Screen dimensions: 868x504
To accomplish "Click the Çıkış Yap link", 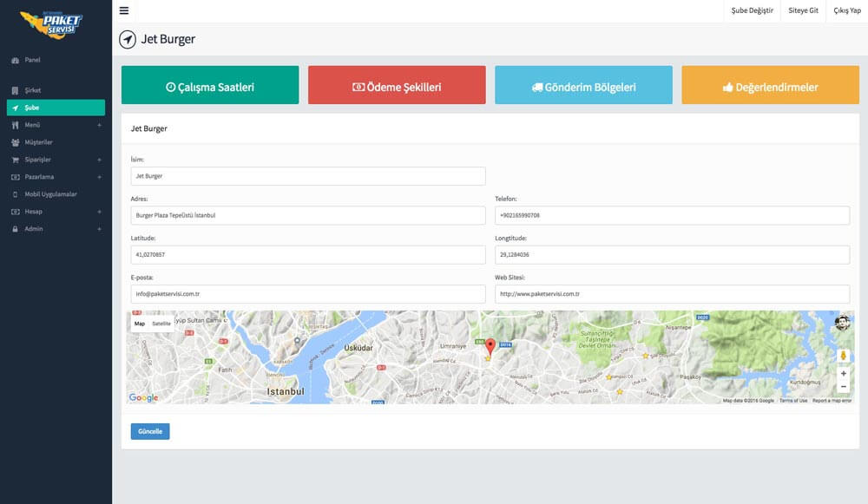I will point(846,10).
